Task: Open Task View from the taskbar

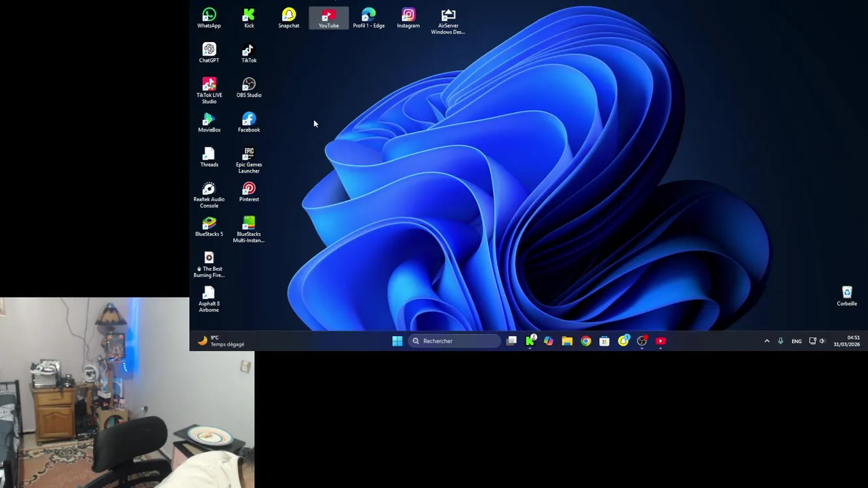Action: pyautogui.click(x=512, y=341)
